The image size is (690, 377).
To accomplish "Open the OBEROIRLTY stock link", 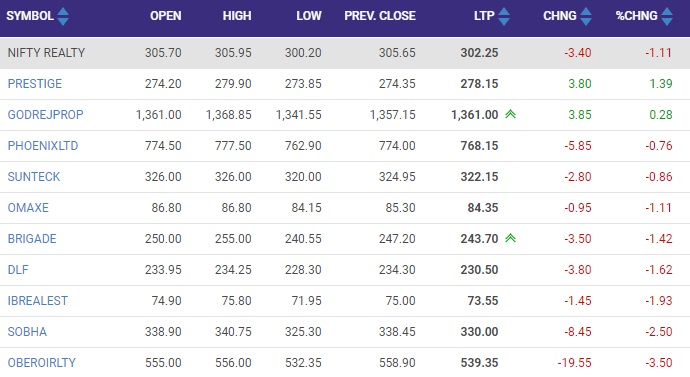I will pos(41,363).
